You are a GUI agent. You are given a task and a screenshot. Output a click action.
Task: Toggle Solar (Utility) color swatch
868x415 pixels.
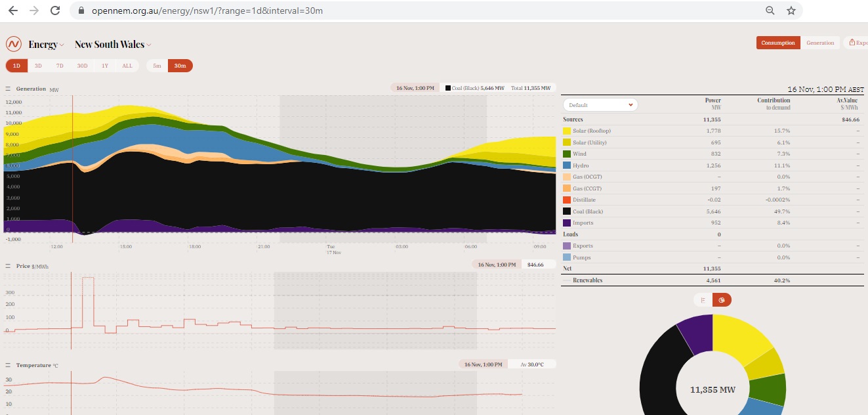click(x=567, y=142)
